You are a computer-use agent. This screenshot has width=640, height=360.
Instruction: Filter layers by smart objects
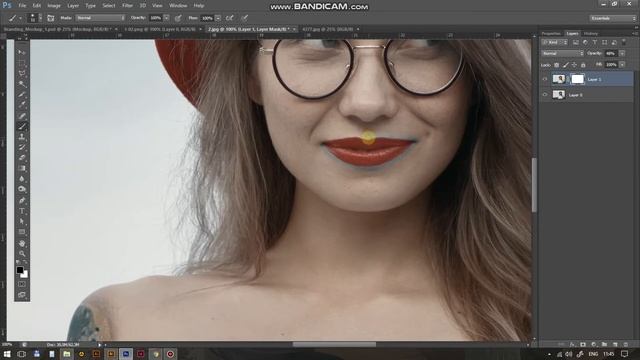(x=614, y=42)
